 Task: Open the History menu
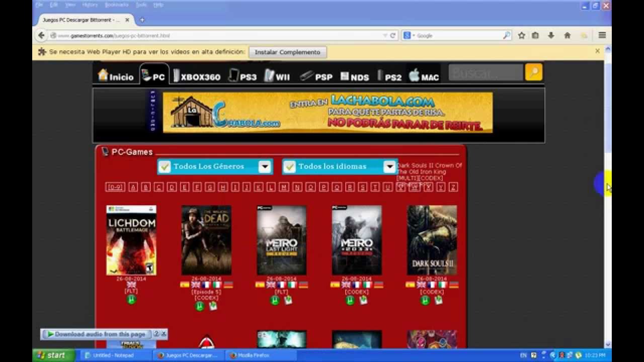[x=90, y=5]
